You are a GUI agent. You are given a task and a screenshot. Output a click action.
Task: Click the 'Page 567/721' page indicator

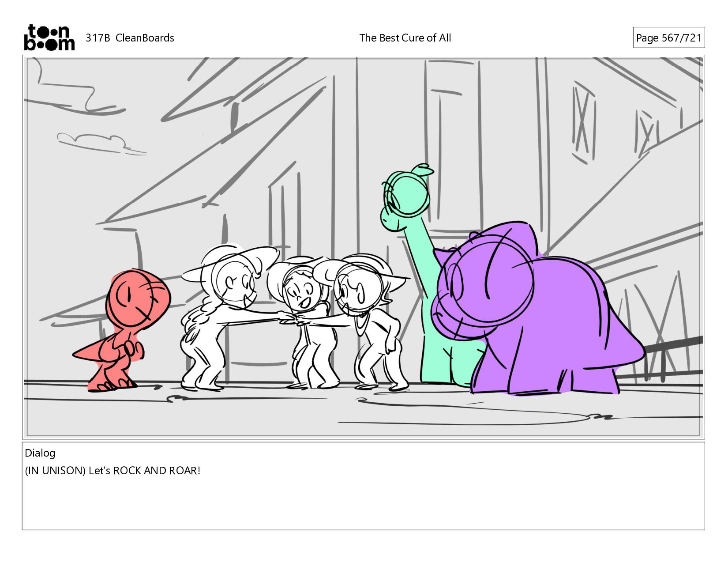pyautogui.click(x=668, y=38)
